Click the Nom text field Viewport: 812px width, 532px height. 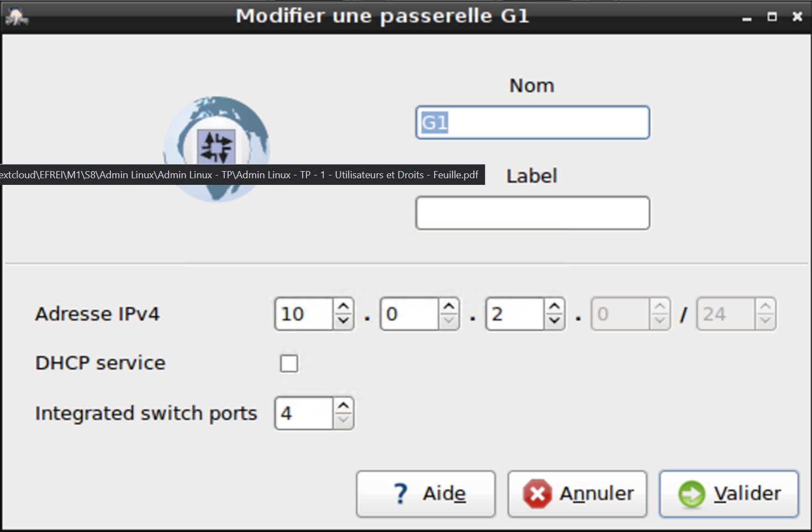[x=532, y=123]
